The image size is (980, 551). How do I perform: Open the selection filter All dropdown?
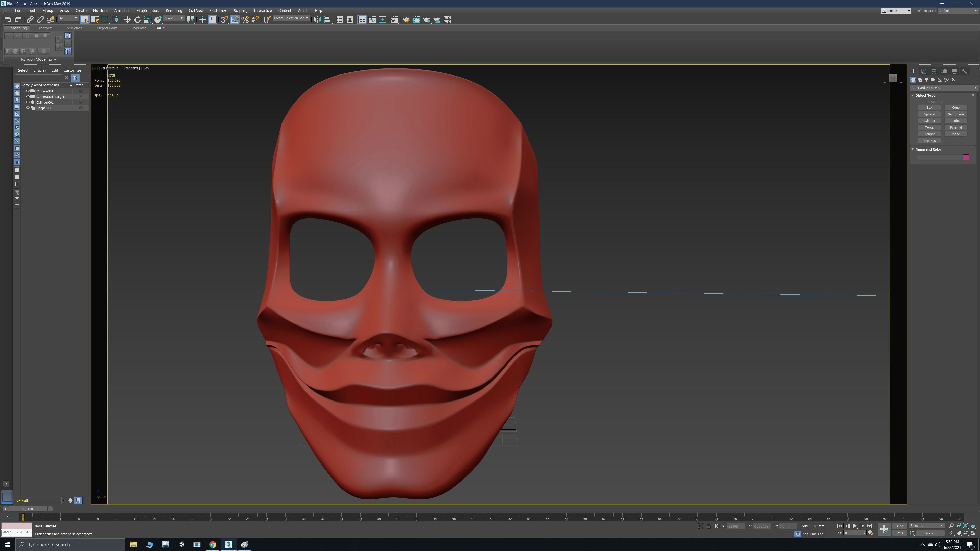pyautogui.click(x=68, y=18)
